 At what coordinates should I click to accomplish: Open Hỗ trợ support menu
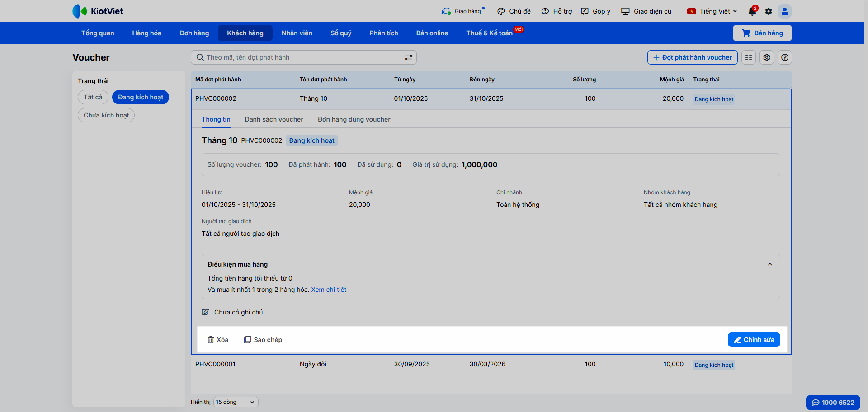[x=557, y=11]
